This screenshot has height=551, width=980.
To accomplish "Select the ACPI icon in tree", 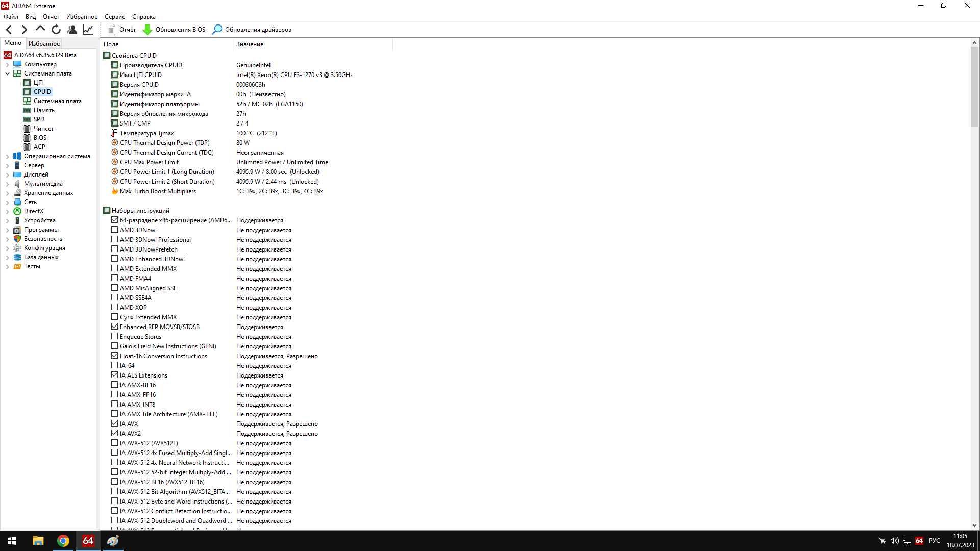I will tap(27, 147).
